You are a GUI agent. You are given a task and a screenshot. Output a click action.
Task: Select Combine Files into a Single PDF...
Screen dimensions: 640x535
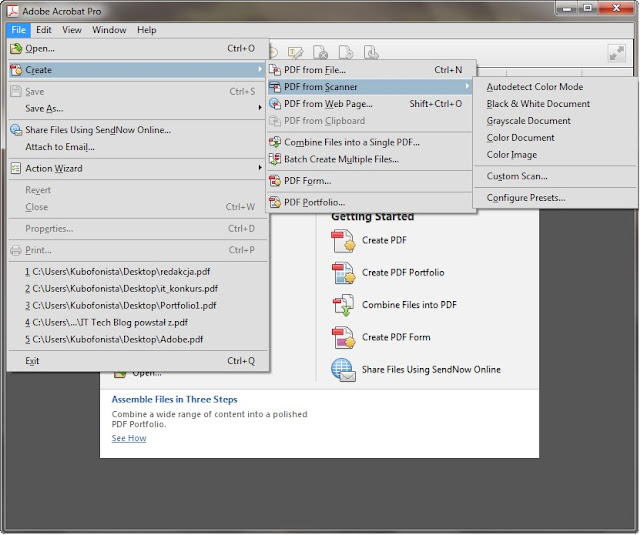point(371,142)
